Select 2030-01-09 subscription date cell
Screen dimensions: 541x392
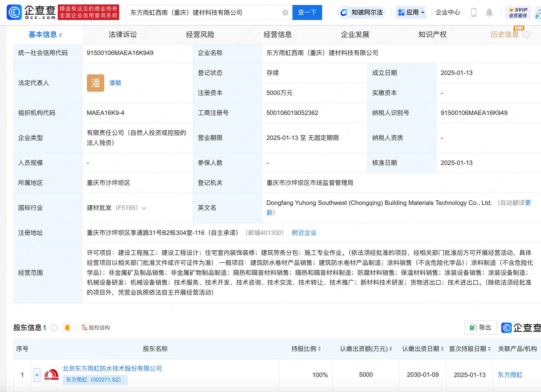coord(423,375)
